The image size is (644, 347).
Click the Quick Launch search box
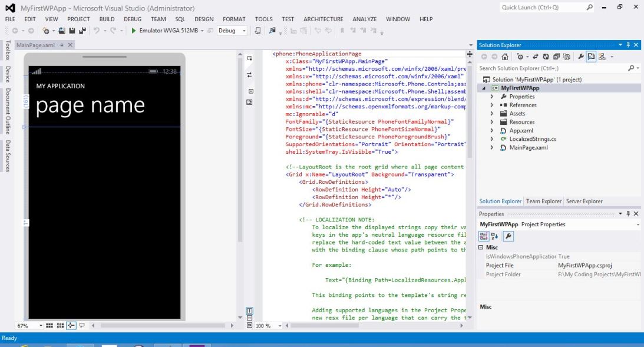(x=546, y=8)
